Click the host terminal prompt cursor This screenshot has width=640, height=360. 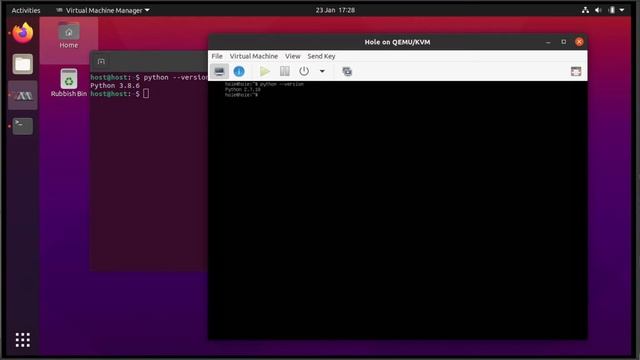(x=146, y=94)
